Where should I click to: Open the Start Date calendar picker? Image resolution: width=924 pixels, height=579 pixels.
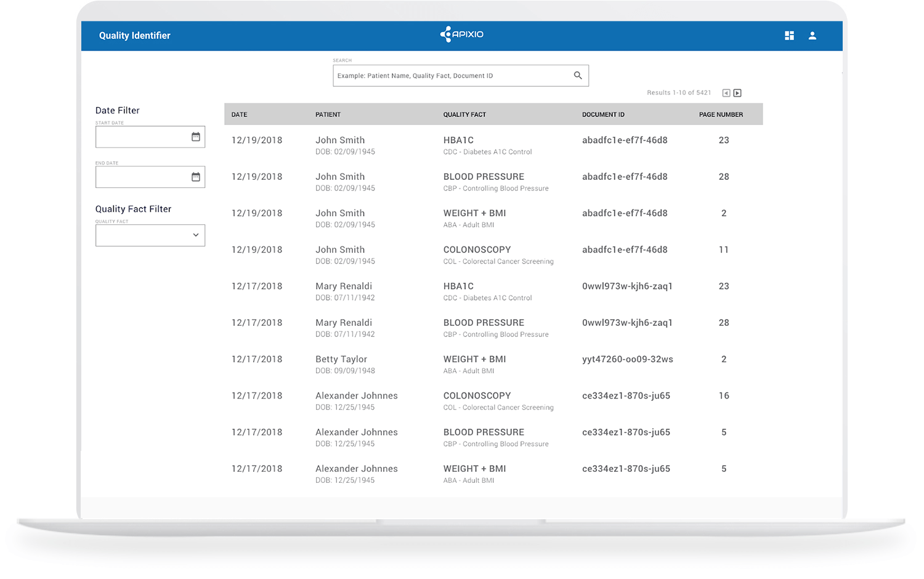coord(196,137)
